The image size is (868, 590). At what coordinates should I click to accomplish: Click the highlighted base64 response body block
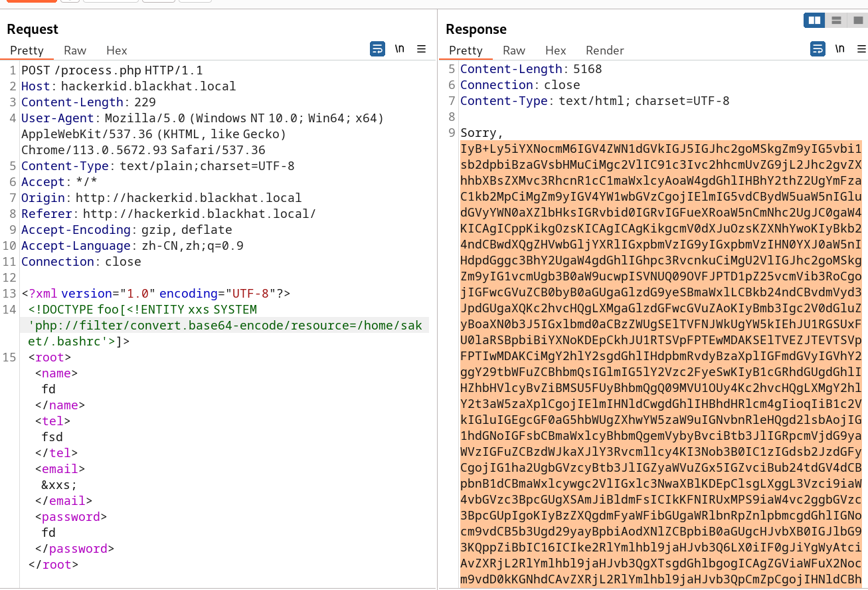(x=661, y=364)
